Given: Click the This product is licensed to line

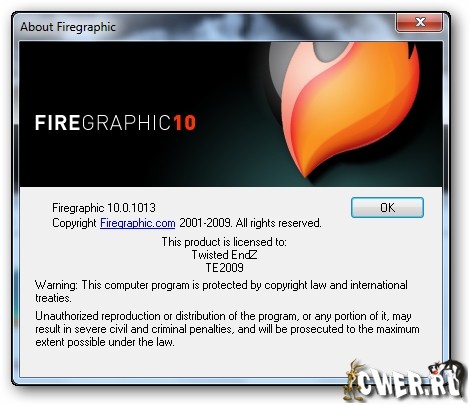Looking at the screenshot, I should click(x=224, y=242).
